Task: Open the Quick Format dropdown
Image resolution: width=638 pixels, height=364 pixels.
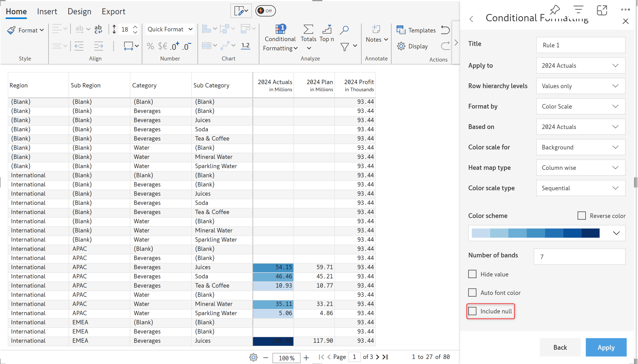Action: 170,29
